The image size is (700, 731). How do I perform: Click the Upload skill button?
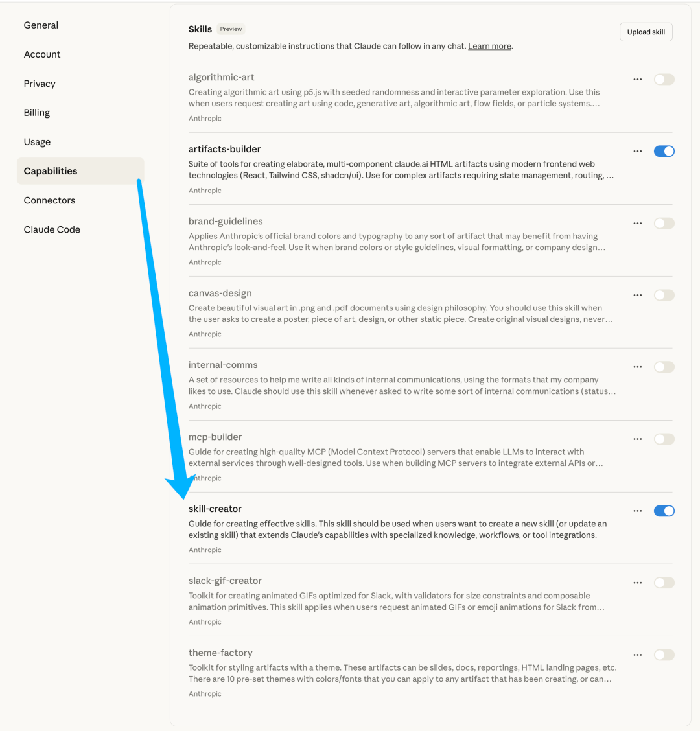coord(646,32)
